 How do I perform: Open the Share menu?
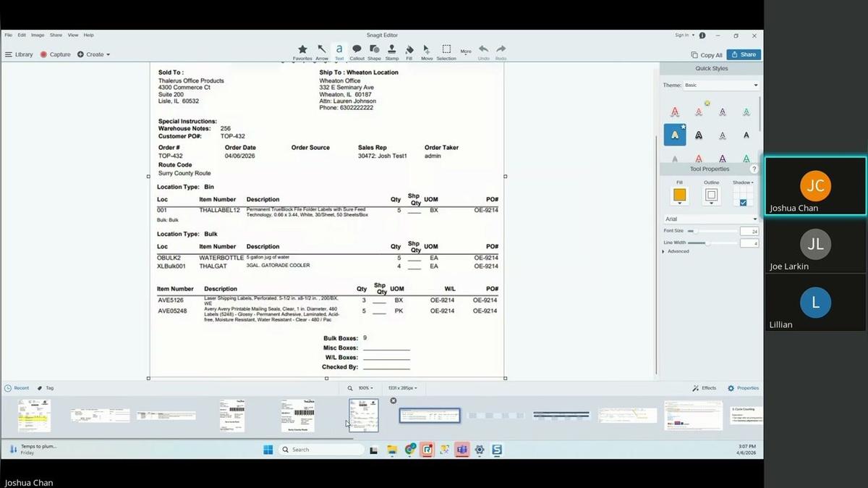[x=56, y=34]
